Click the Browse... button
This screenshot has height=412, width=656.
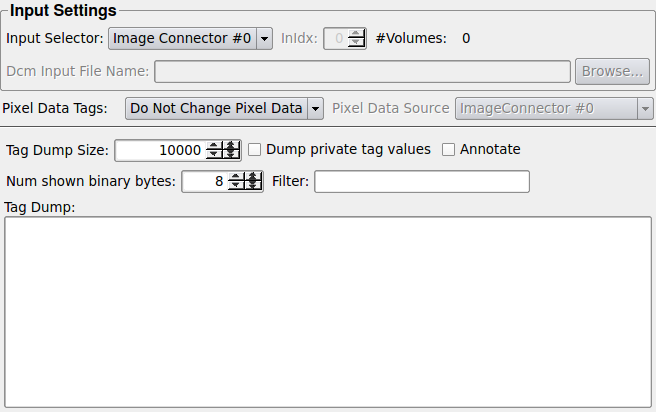coord(612,71)
